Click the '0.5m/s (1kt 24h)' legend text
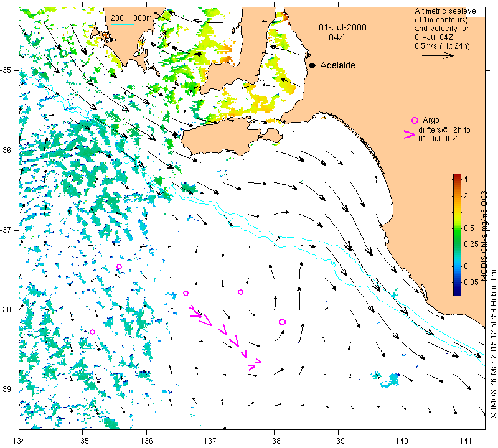 click(442, 45)
